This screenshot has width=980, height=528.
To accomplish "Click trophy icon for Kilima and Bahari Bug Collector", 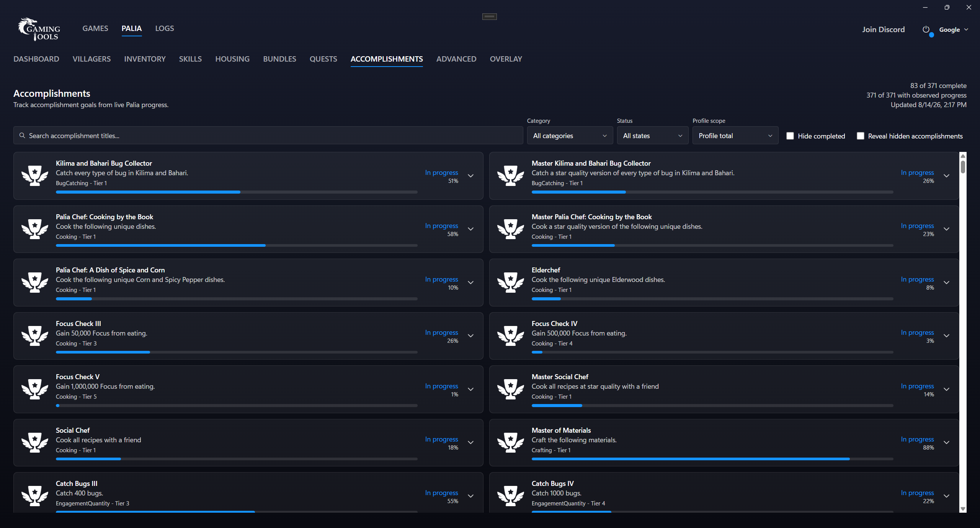I will coord(35,176).
